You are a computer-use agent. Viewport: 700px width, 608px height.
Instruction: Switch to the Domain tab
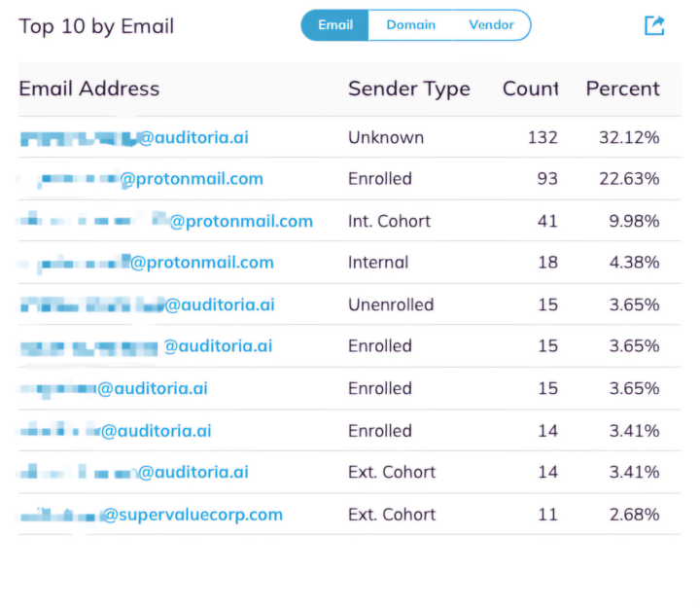coord(410,25)
